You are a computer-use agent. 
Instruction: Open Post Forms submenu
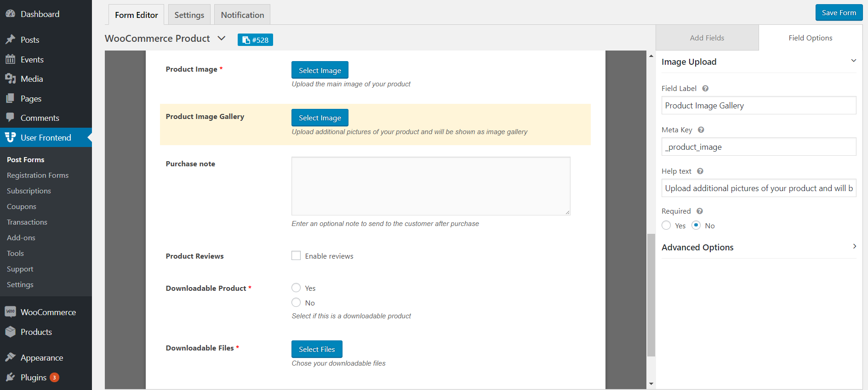26,159
